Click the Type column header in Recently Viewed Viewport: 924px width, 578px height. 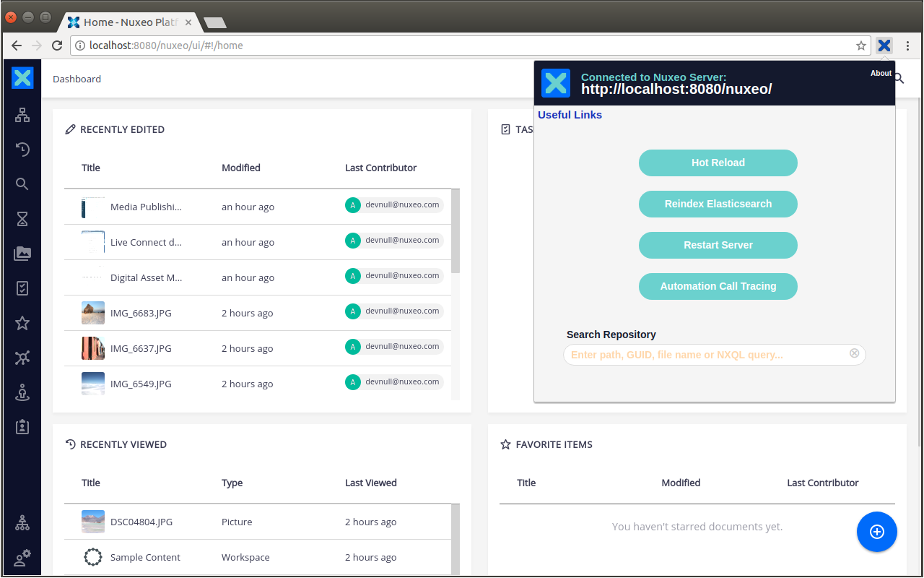(232, 483)
